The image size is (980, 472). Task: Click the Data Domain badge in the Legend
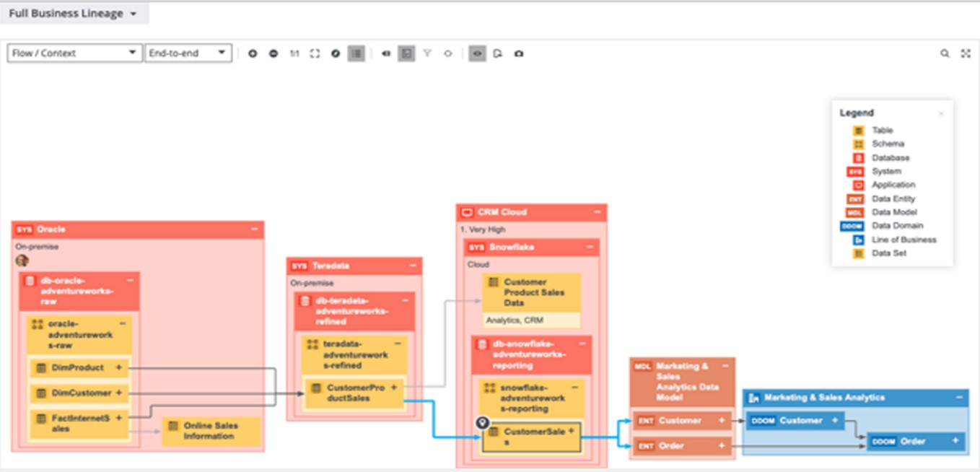point(852,225)
